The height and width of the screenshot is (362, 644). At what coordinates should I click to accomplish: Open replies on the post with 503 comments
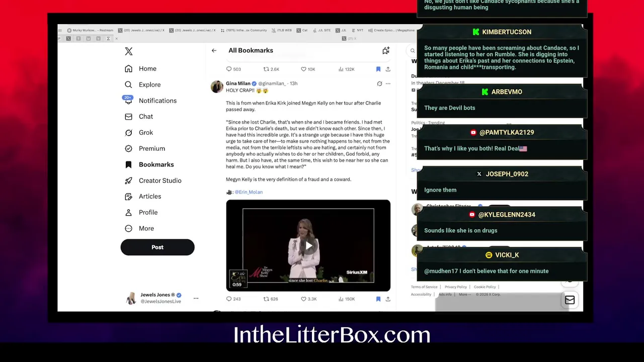[233, 69]
